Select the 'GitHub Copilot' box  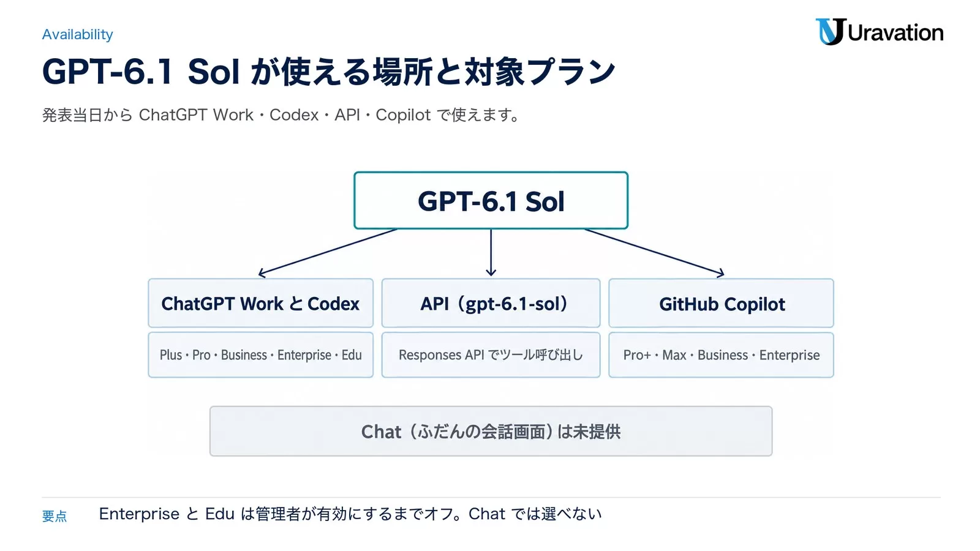[721, 303]
